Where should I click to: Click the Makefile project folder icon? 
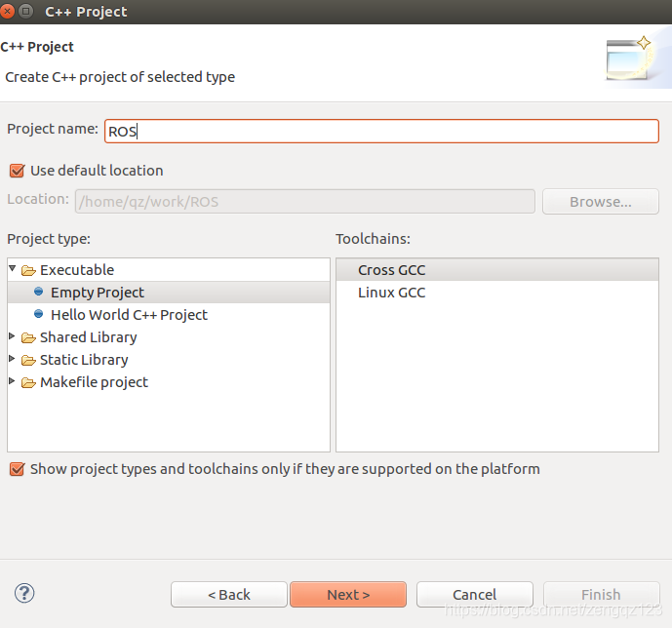coord(28,382)
